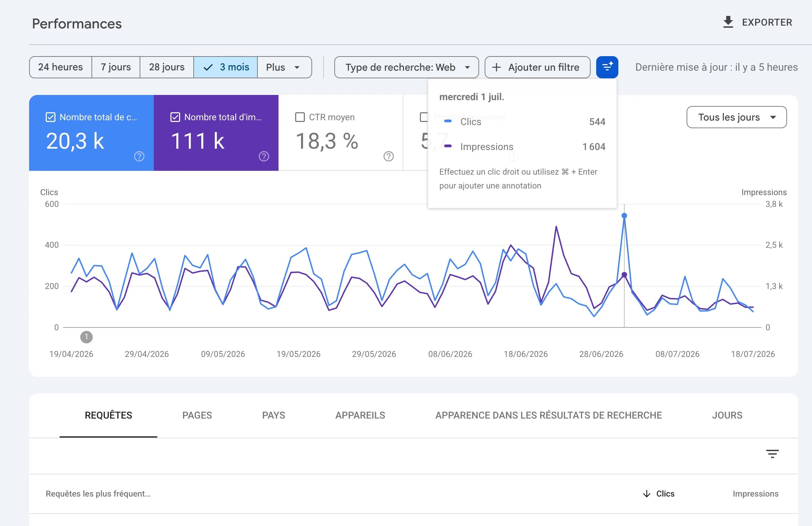Open the blue AI filter icon button

pyautogui.click(x=607, y=67)
